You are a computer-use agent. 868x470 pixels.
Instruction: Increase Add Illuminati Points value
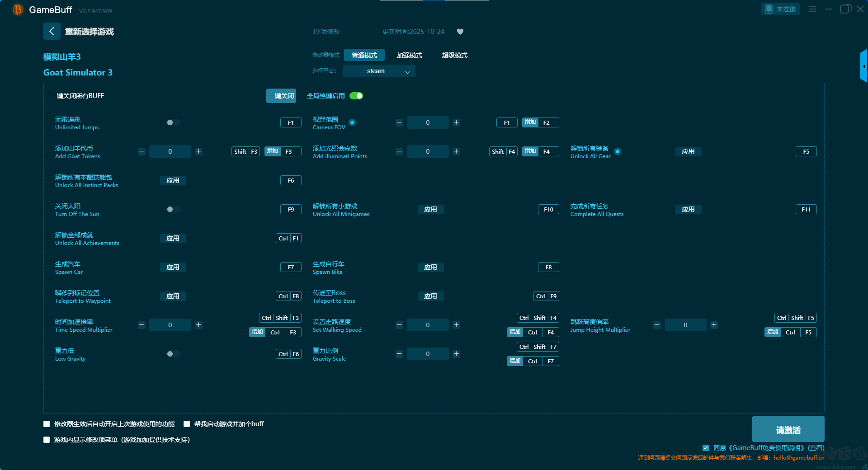(456, 151)
